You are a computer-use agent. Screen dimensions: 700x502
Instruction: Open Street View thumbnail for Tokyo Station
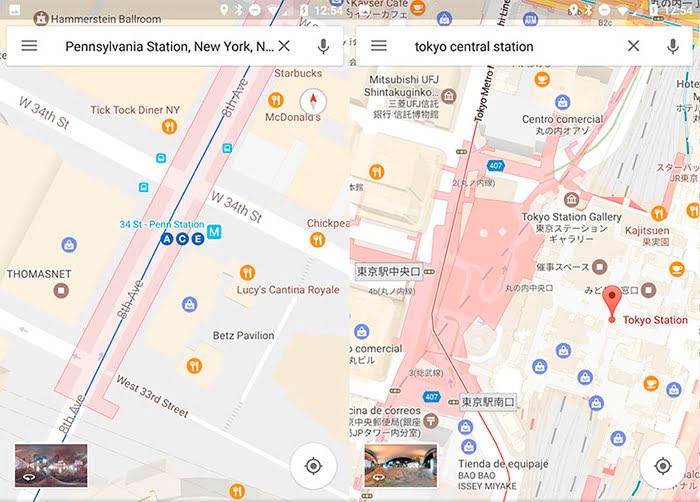tap(400, 465)
